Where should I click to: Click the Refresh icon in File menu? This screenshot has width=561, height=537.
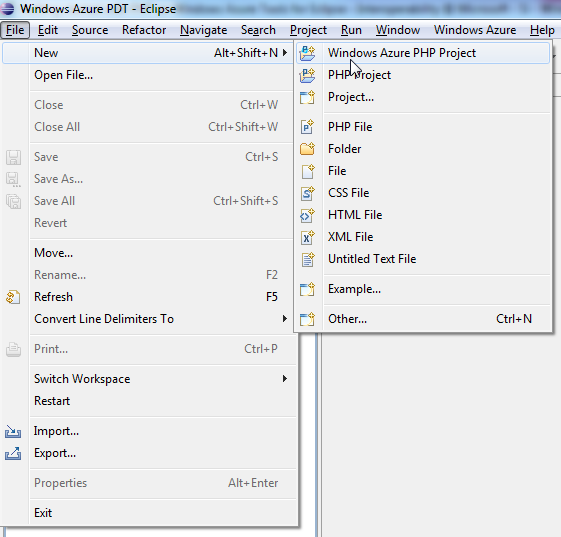pyautogui.click(x=13, y=297)
